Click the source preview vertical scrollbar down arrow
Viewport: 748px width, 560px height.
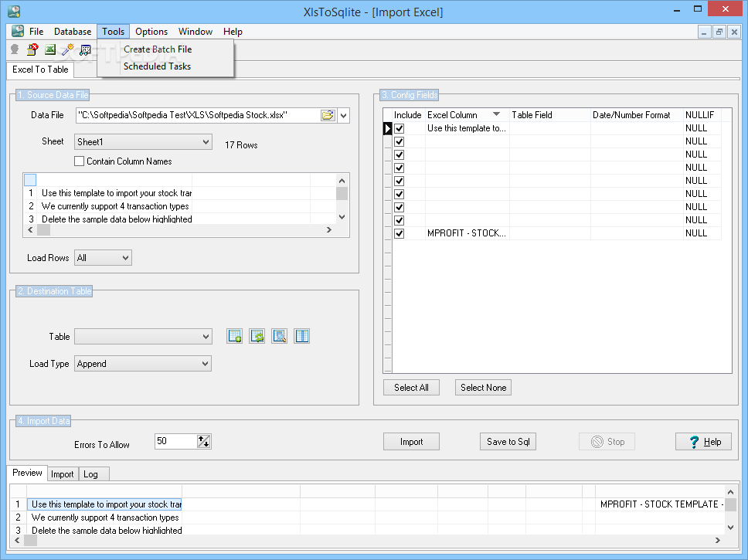tap(342, 216)
